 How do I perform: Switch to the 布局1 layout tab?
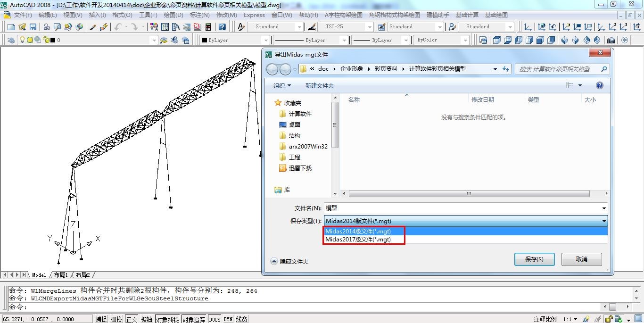(x=61, y=275)
